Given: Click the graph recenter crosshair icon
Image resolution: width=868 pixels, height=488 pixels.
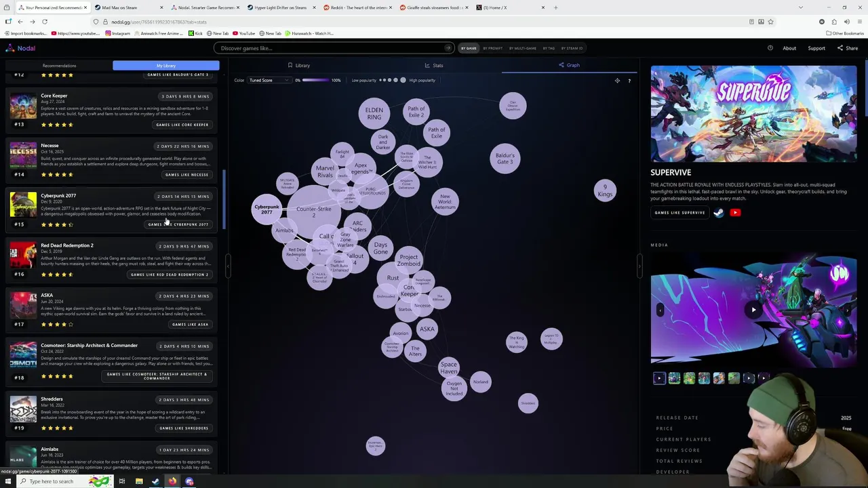Looking at the screenshot, I should (617, 81).
